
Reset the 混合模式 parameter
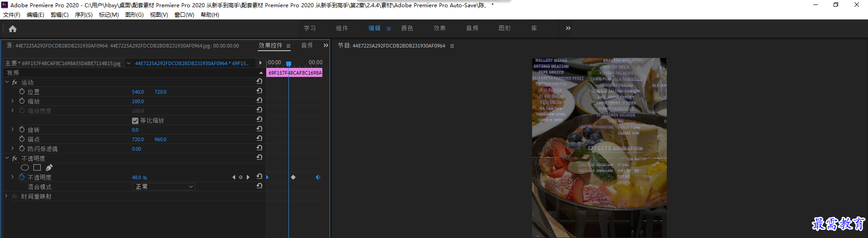(259, 186)
